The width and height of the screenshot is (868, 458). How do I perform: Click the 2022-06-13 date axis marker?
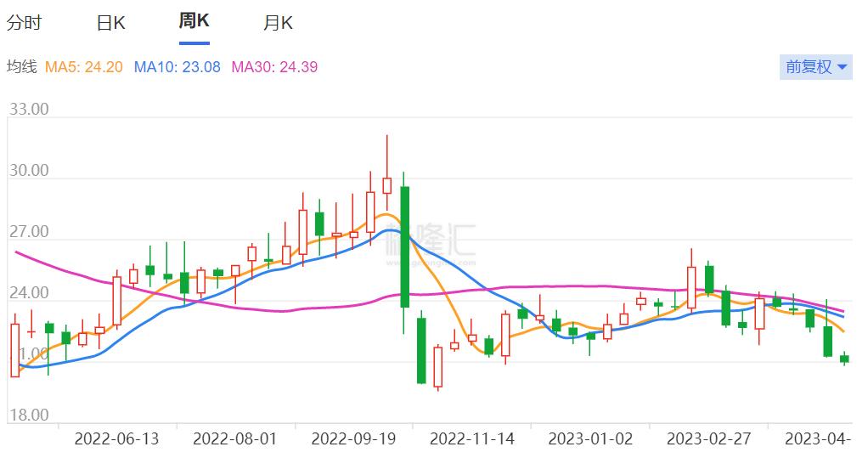pos(117,439)
